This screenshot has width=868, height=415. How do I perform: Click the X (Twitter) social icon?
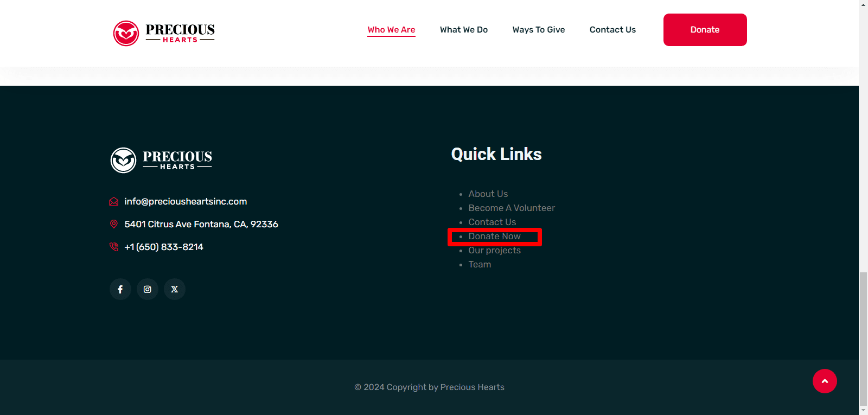175,289
